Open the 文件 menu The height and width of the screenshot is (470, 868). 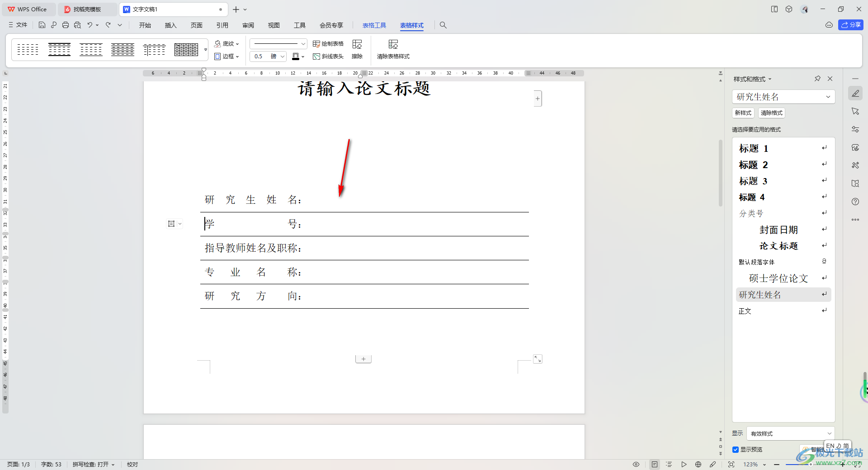pyautogui.click(x=18, y=25)
